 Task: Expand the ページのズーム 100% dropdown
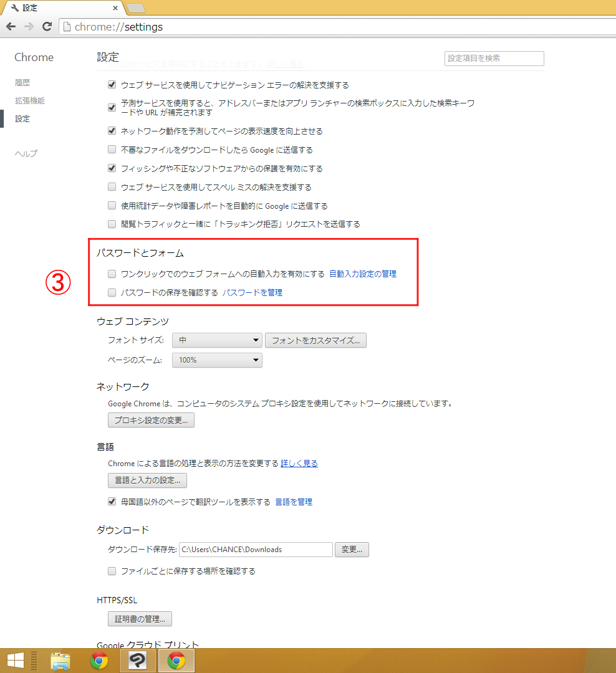click(217, 360)
